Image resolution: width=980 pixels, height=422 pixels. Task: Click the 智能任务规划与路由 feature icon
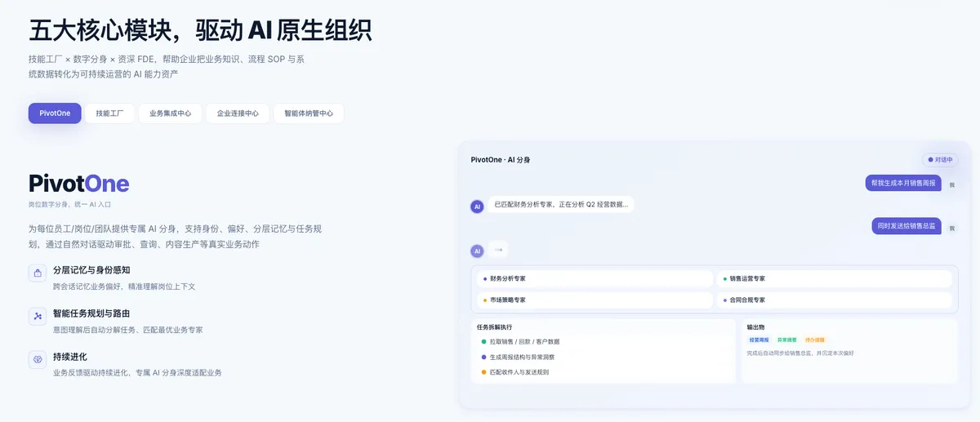[38, 317]
